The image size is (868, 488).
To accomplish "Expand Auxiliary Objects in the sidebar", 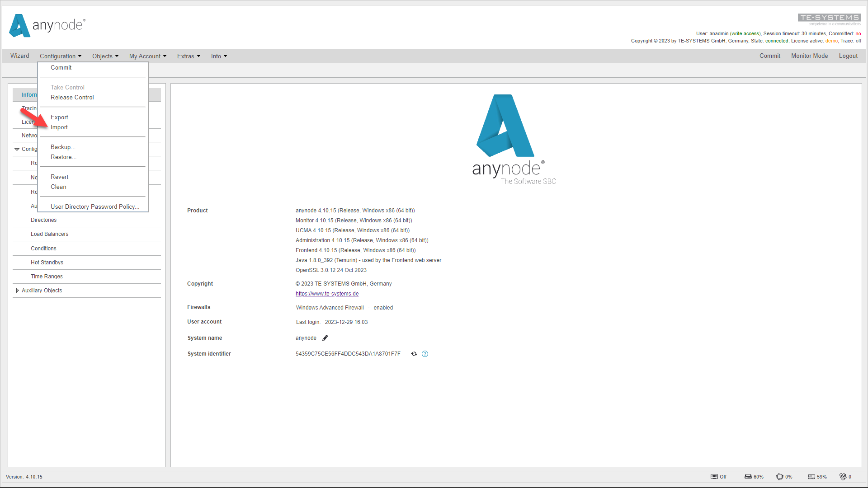I will click(x=18, y=290).
